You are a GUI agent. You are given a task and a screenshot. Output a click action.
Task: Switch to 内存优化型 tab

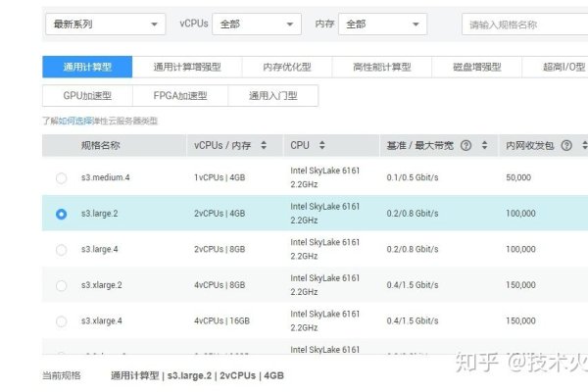coord(287,67)
